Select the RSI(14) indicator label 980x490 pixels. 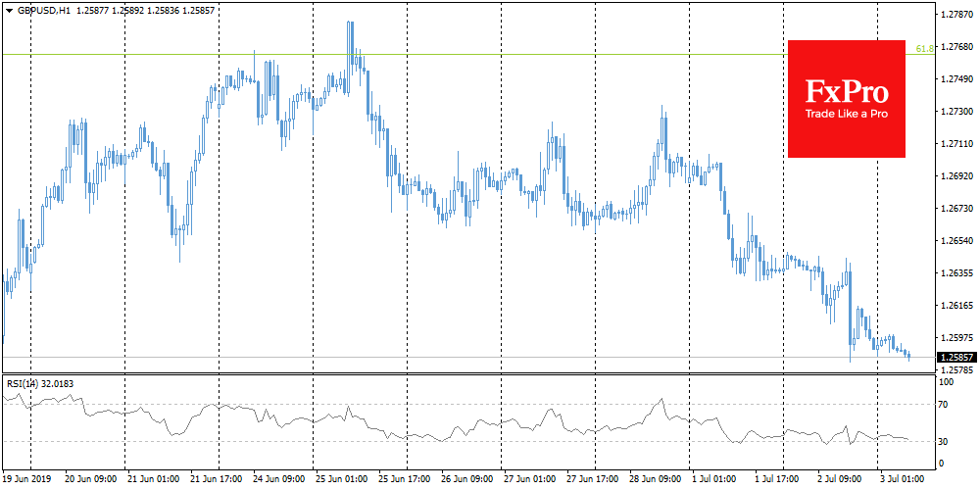click(24, 383)
